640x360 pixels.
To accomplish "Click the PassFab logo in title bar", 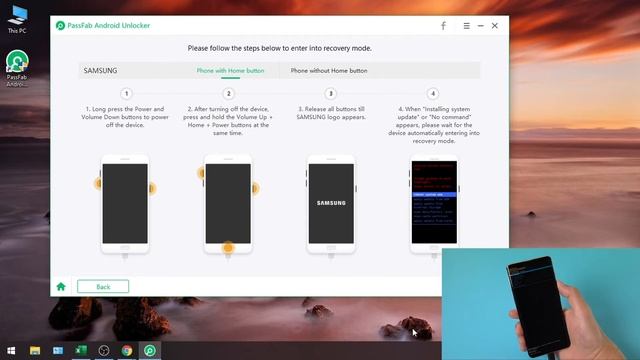I will coord(60,26).
